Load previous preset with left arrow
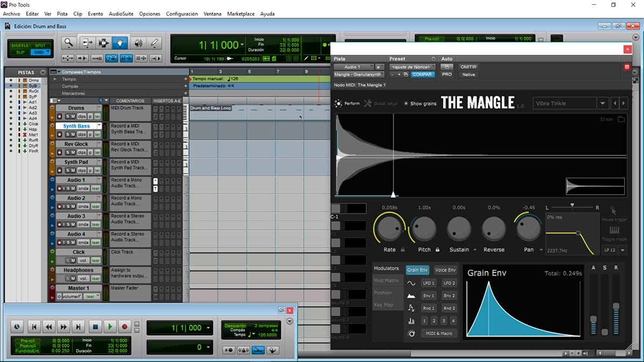Viewport: 644px width, 362px height. (615, 103)
